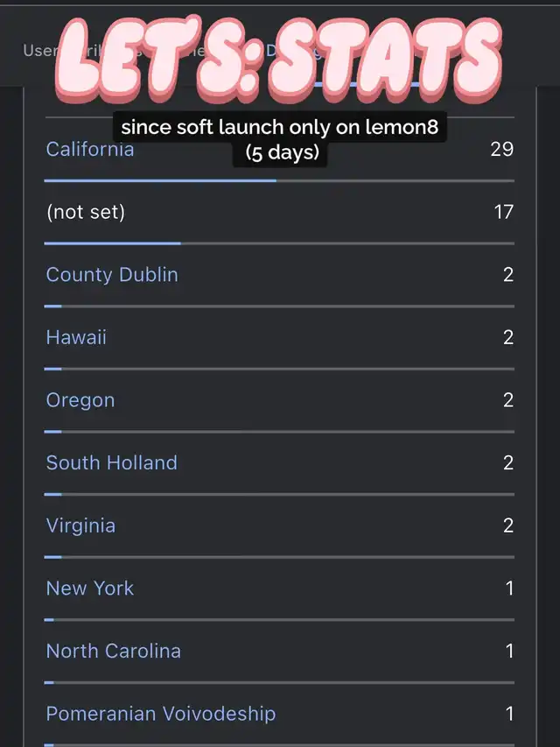Click the California progress bar
Viewport: 560px width, 747px height.
pyautogui.click(x=279, y=181)
